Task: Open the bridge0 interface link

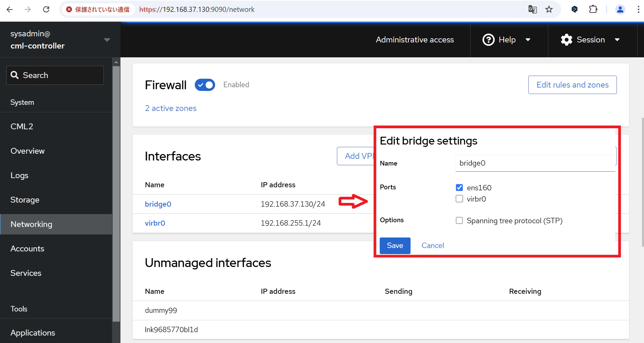Action: tap(158, 204)
